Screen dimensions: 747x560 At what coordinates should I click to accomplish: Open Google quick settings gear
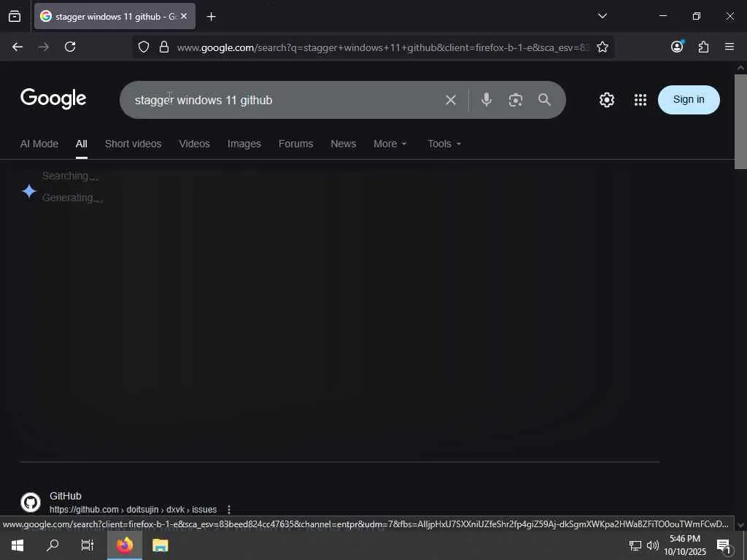tap(606, 100)
